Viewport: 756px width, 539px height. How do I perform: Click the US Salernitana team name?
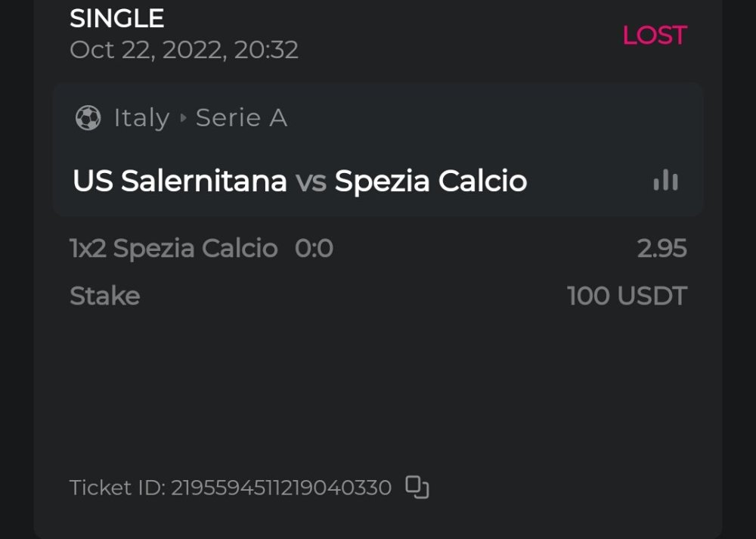tap(180, 181)
